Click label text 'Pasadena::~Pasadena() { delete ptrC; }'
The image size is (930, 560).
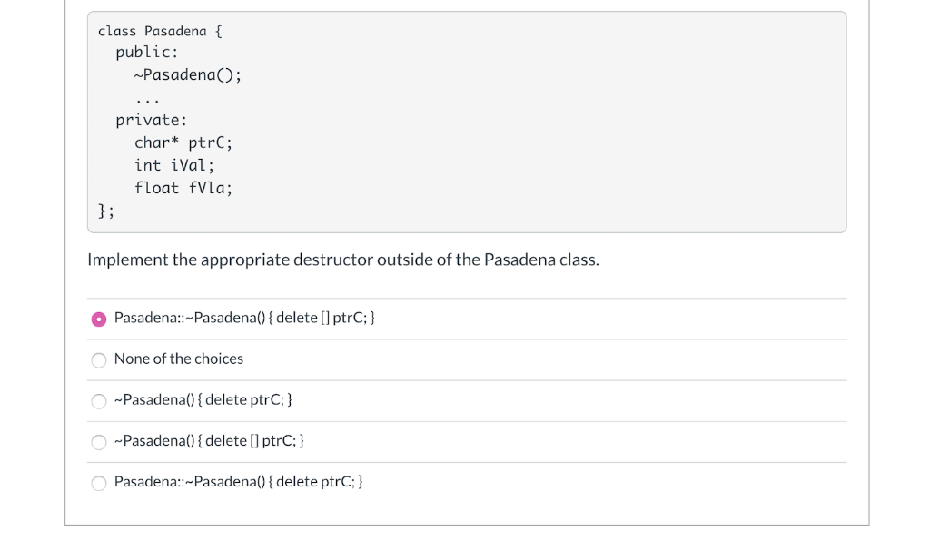click(239, 482)
